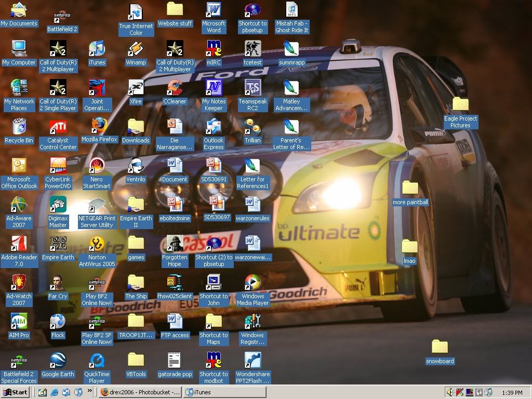The width and height of the screenshot is (532, 399).
Task: Open the Winamp shortcut
Action: (x=136, y=50)
